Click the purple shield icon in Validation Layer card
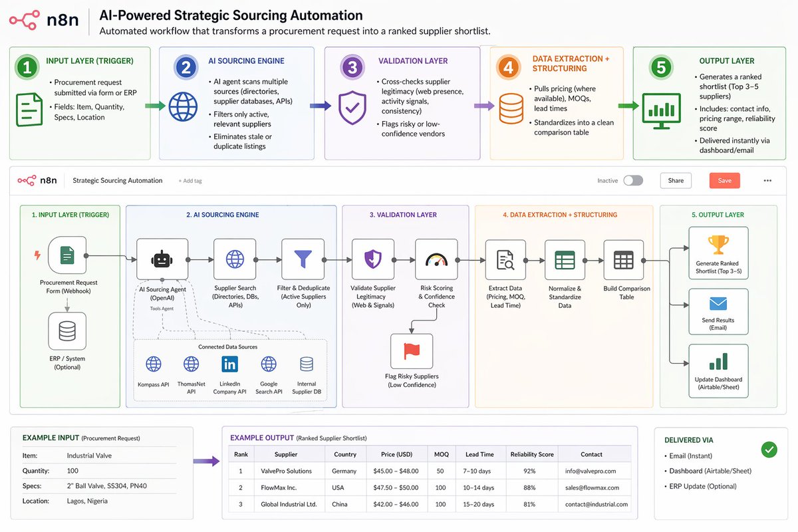This screenshot has width=798, height=532. [352, 106]
